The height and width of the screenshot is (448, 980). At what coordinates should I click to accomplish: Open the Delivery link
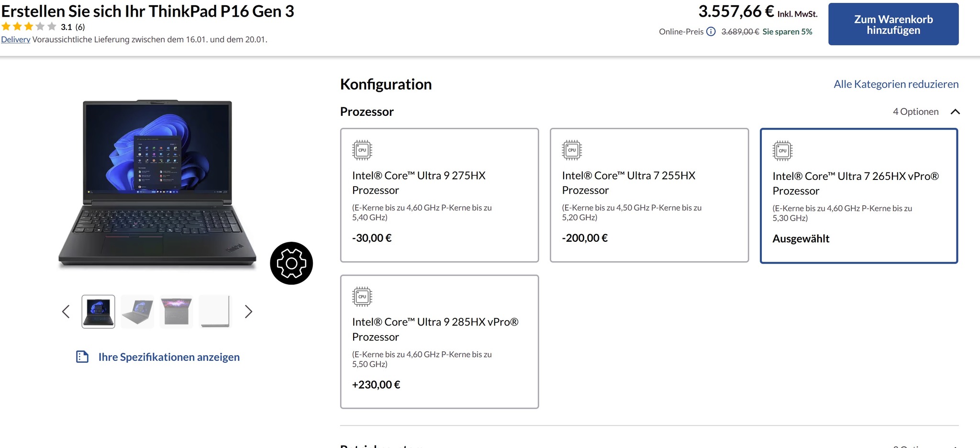[x=15, y=40]
